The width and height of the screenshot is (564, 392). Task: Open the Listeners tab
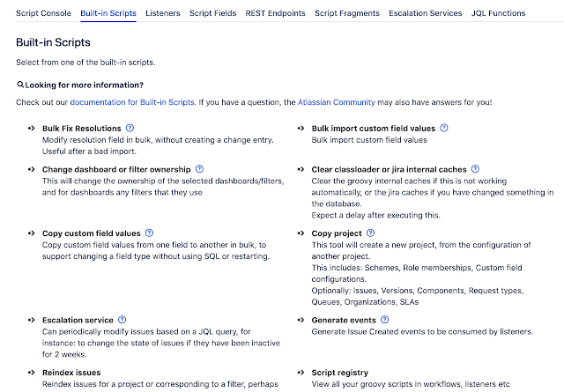tap(162, 13)
